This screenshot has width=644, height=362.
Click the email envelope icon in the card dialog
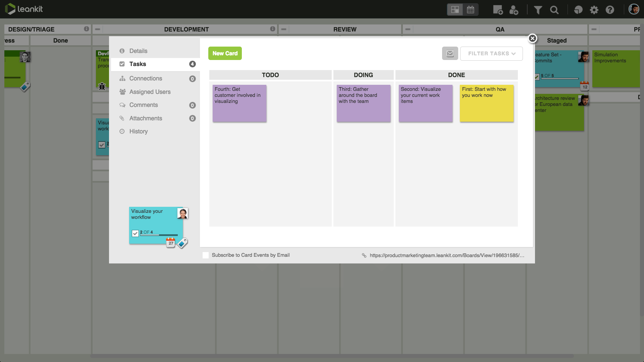450,53
